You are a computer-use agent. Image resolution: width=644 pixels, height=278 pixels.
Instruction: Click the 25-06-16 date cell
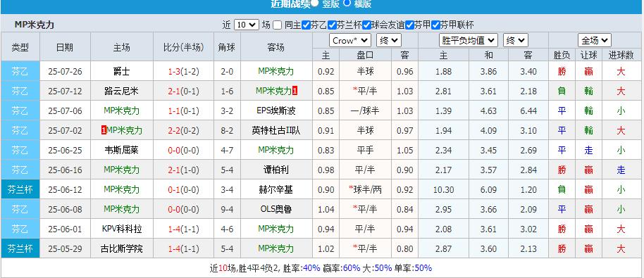pos(65,170)
